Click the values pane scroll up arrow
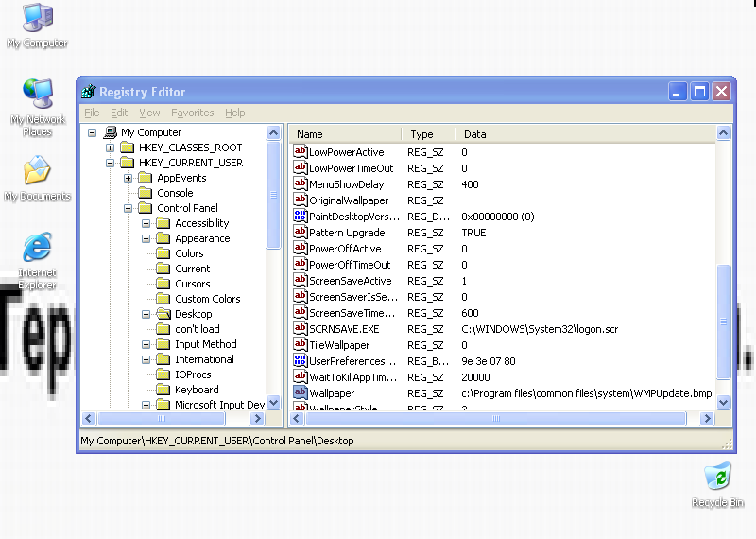Screen dimensions: 756x539 723,132
